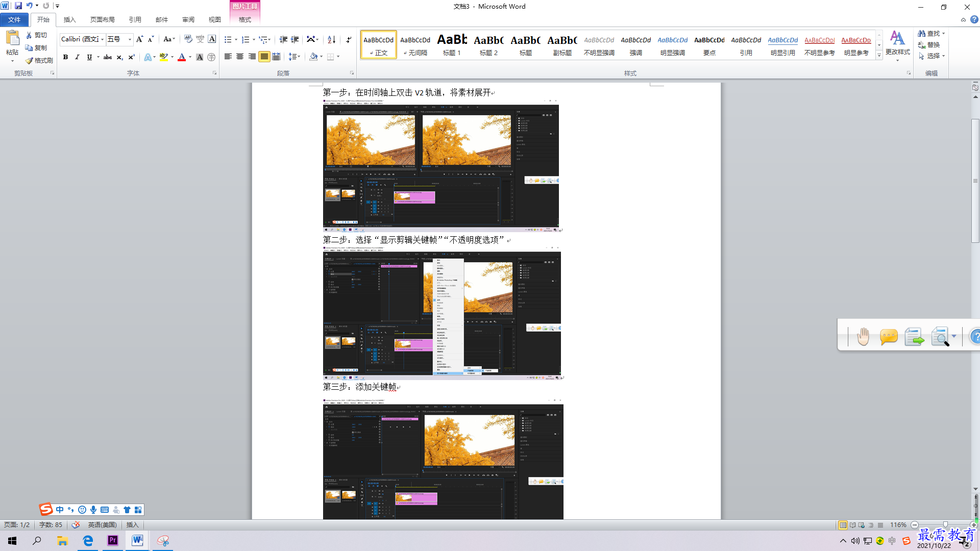Click Change Styles button
Image resolution: width=980 pixels, height=551 pixels.
coord(897,46)
